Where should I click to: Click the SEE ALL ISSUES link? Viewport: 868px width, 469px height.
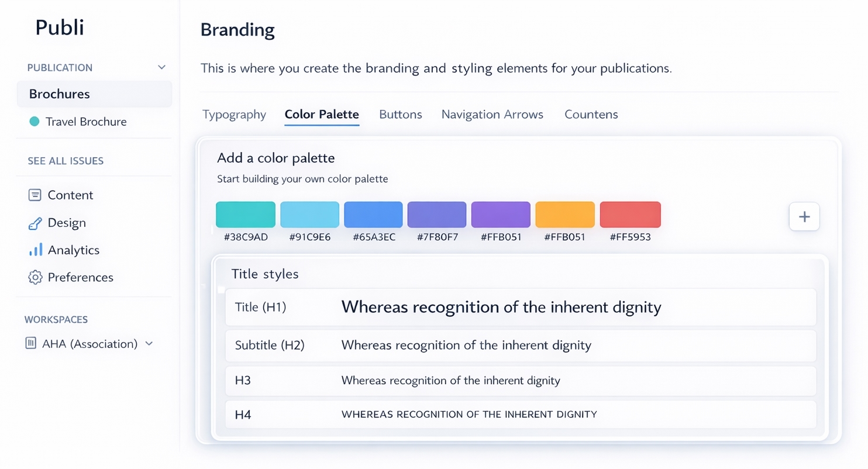(66, 160)
